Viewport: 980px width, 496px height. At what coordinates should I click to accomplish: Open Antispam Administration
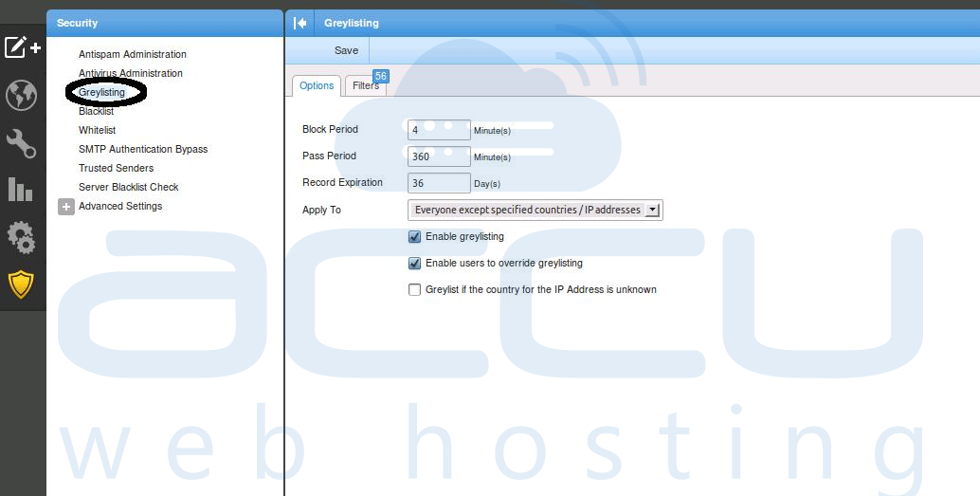pyautogui.click(x=133, y=54)
